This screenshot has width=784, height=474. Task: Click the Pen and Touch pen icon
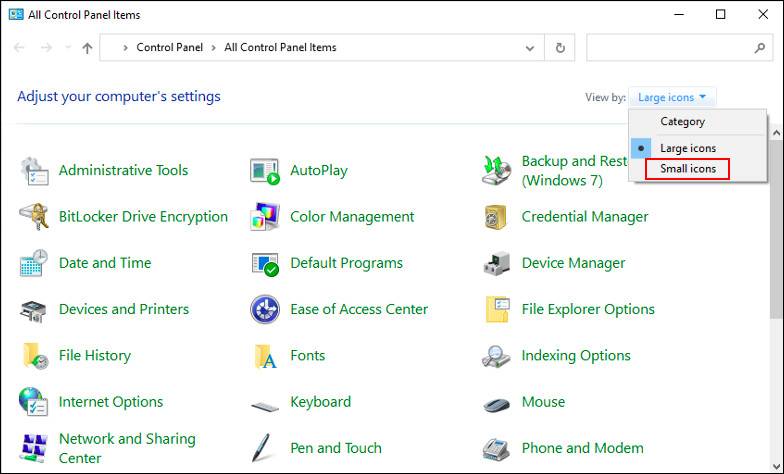click(x=261, y=448)
